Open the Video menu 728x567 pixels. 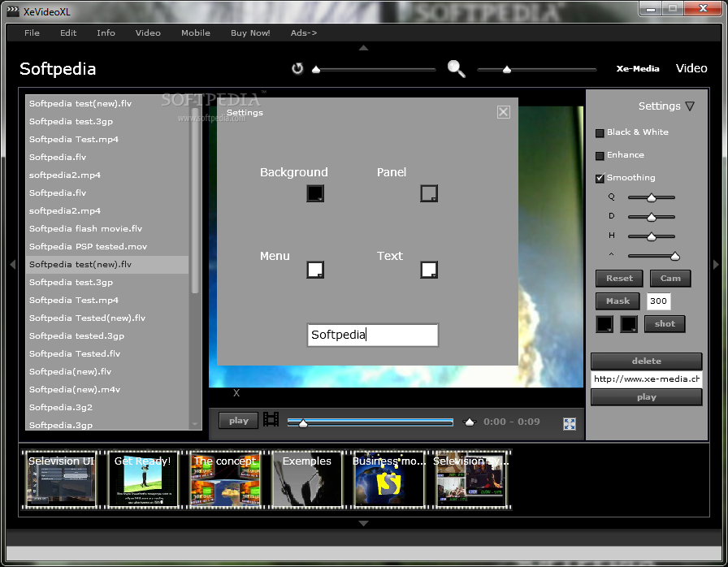[148, 33]
